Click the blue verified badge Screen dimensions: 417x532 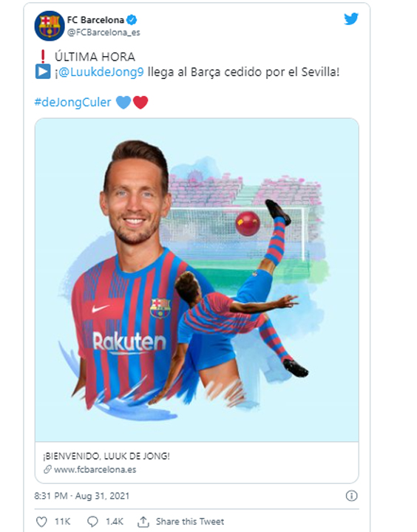pos(132,20)
